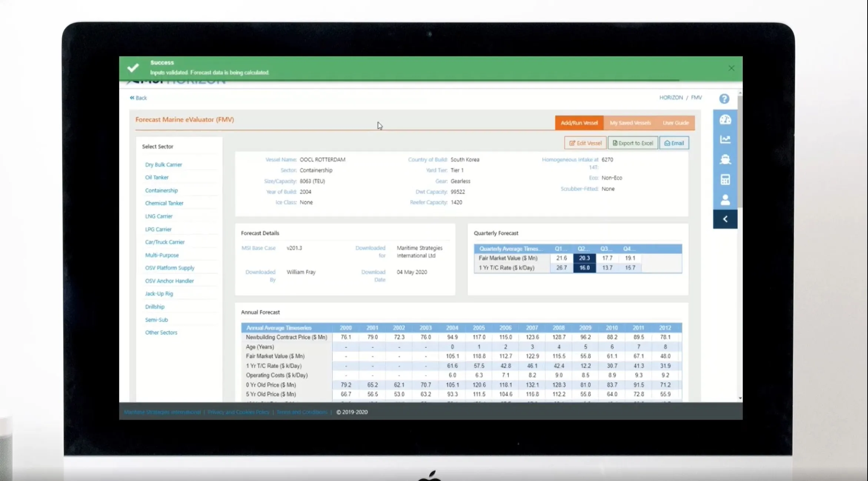
Task: Open the ship vessel icon in sidebar
Action: [x=725, y=159]
